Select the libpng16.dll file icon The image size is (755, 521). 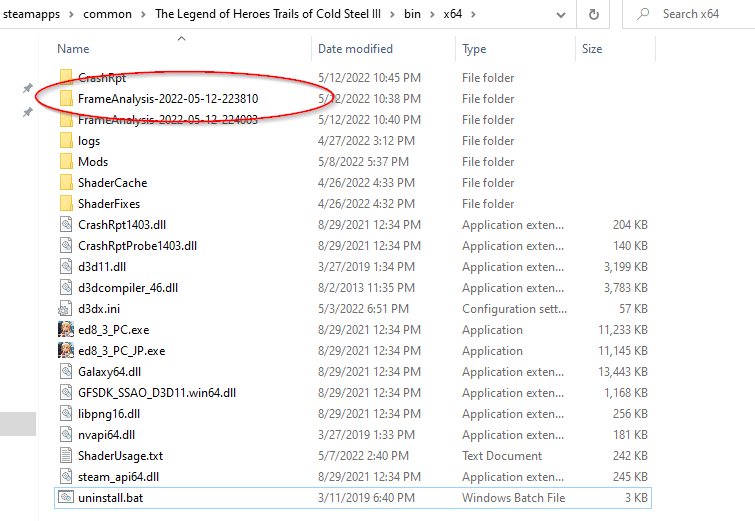pos(66,414)
